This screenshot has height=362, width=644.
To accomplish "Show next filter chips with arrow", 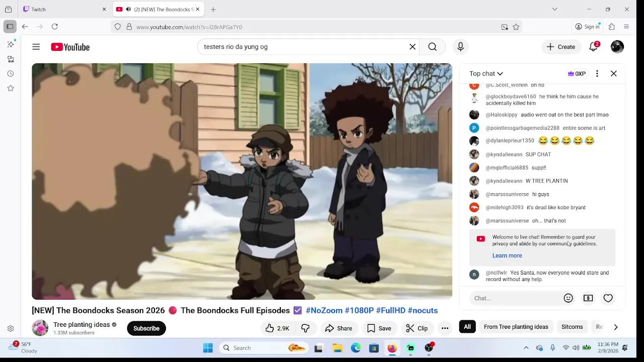I will point(615,327).
